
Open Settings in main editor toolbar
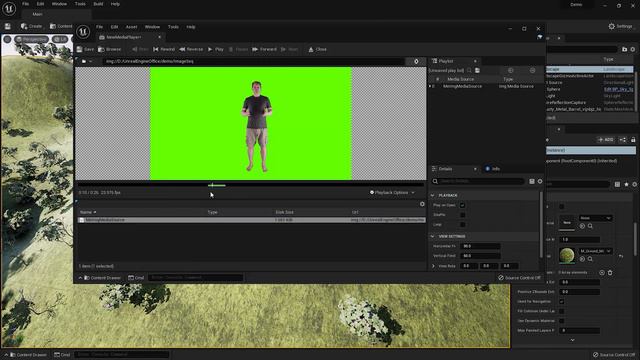(x=620, y=26)
